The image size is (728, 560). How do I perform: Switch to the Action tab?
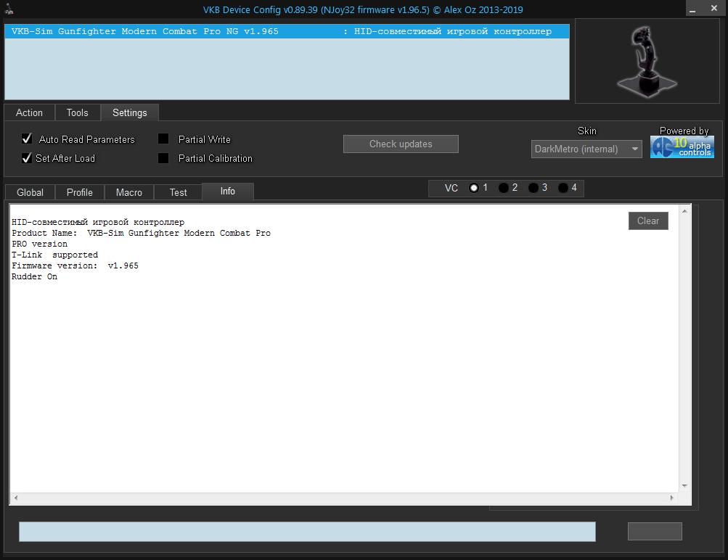pyautogui.click(x=29, y=112)
